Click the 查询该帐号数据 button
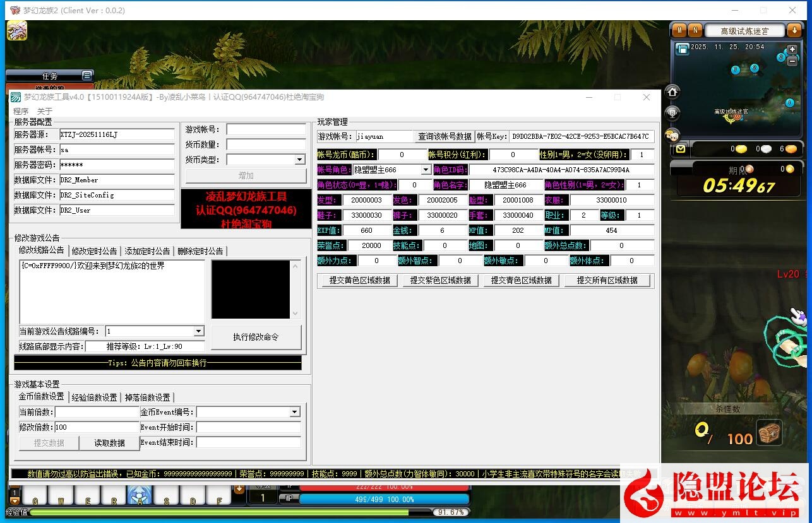This screenshot has height=523, width=812. (445, 136)
